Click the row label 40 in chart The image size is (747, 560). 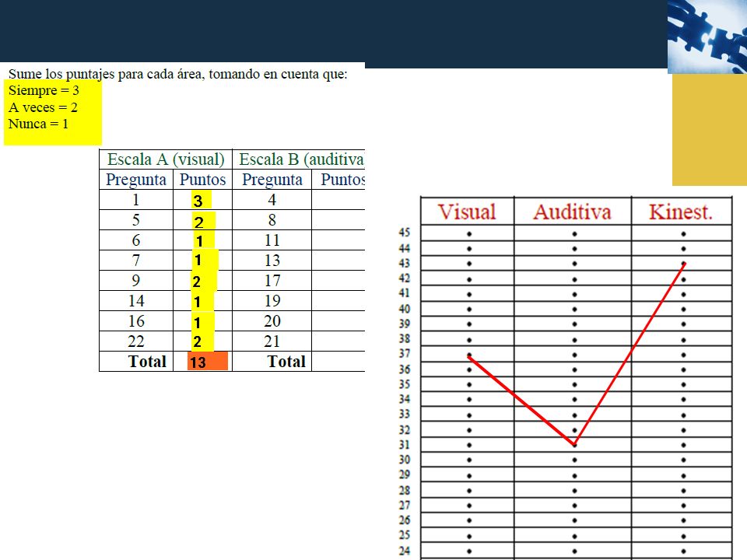pyautogui.click(x=405, y=309)
